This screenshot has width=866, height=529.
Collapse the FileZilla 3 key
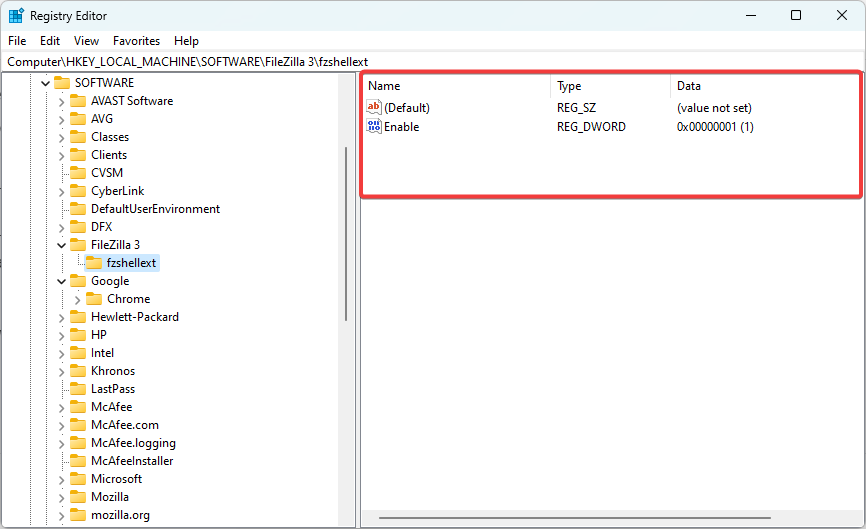tap(61, 245)
